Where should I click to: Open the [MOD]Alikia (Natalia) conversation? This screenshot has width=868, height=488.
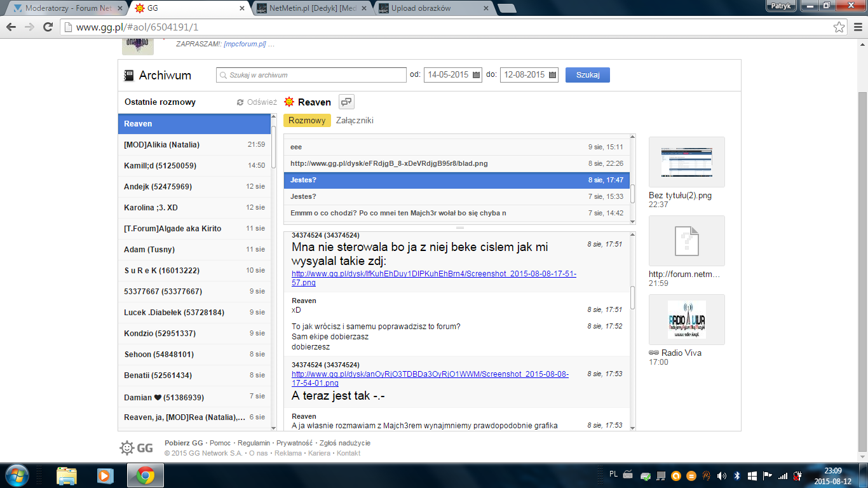pyautogui.click(x=194, y=145)
